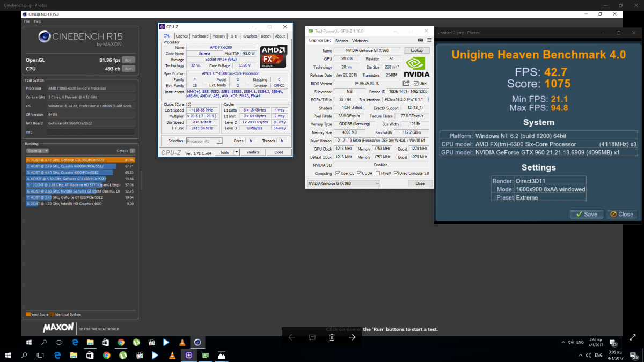Open File Explorer from the bottom-most taskbar
This screenshot has width=644, height=362.
(x=74, y=355)
